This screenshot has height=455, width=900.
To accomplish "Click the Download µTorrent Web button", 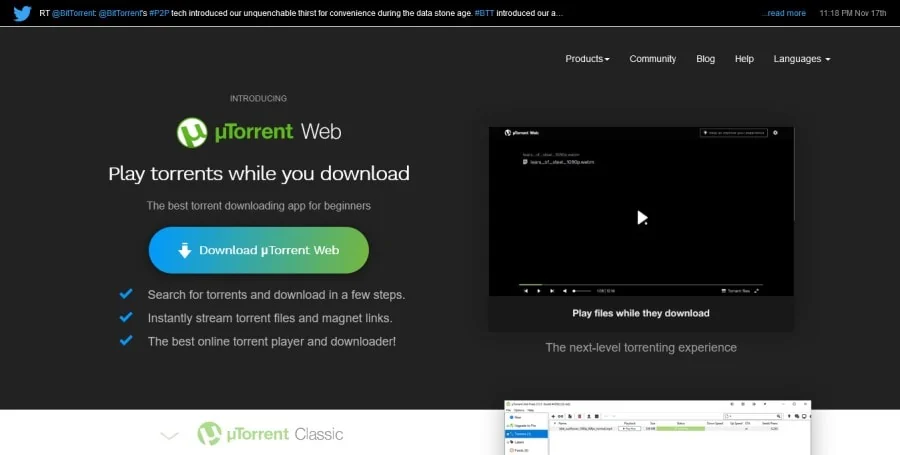I will pos(258,250).
